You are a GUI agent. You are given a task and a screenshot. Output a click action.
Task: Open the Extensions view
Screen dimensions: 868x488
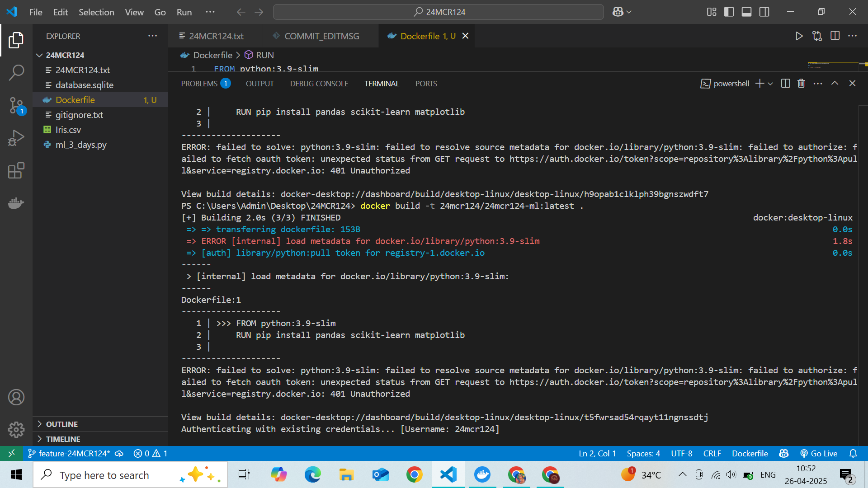click(16, 170)
